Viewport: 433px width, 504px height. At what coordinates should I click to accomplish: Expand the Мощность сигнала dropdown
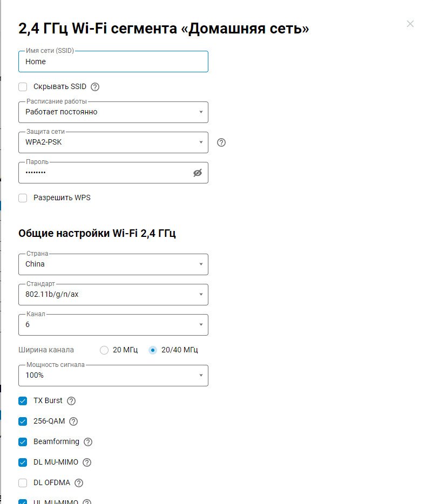(x=113, y=376)
